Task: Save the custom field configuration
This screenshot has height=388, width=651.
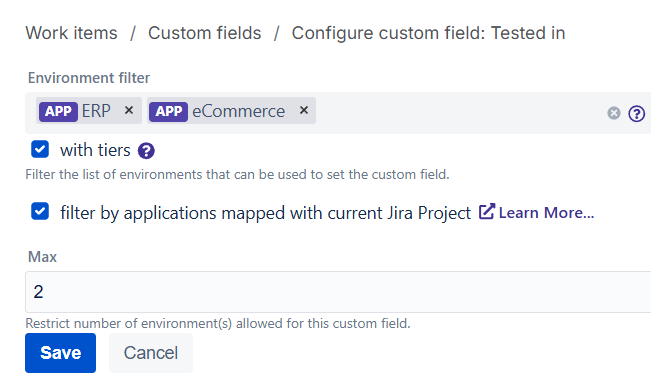Action: [60, 353]
